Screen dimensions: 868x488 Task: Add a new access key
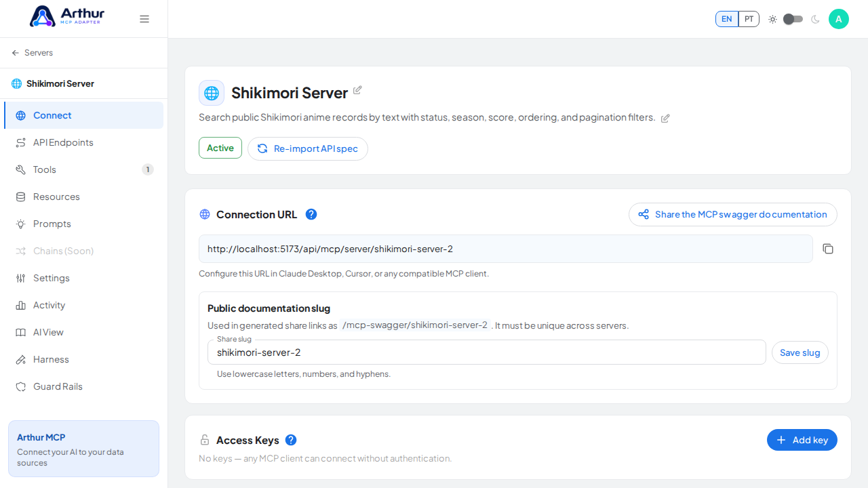[802, 440]
